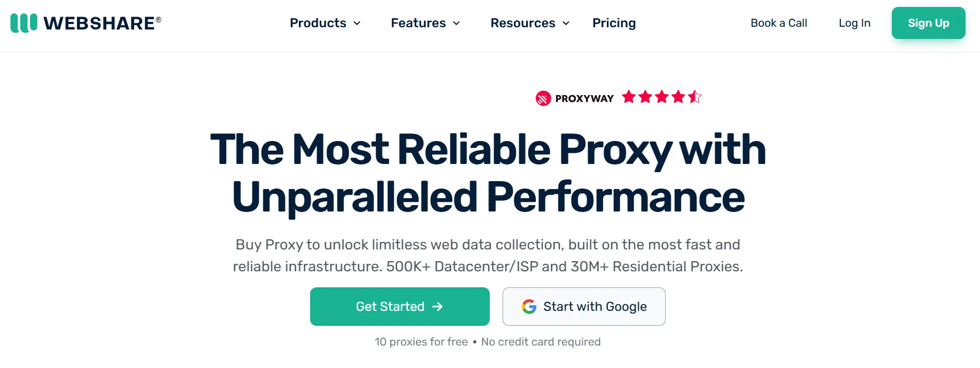
Task: Click the red Proxyway logo icon
Action: 543,98
